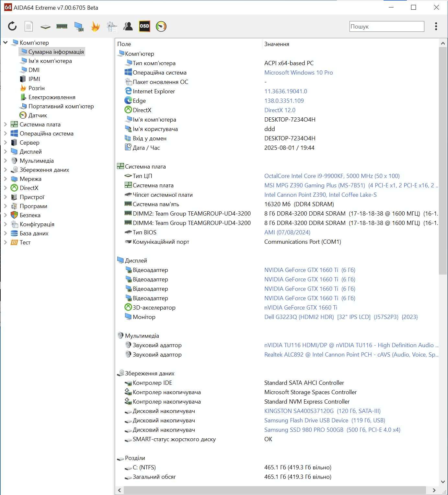The height and width of the screenshot is (495, 448).
Task: Open the three-dot options menu
Action: pos(436,26)
